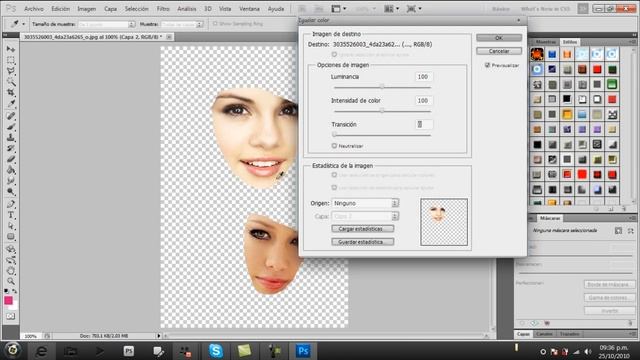
Task: Select the Eyedropper tool in toolbox
Action: click(x=11, y=104)
